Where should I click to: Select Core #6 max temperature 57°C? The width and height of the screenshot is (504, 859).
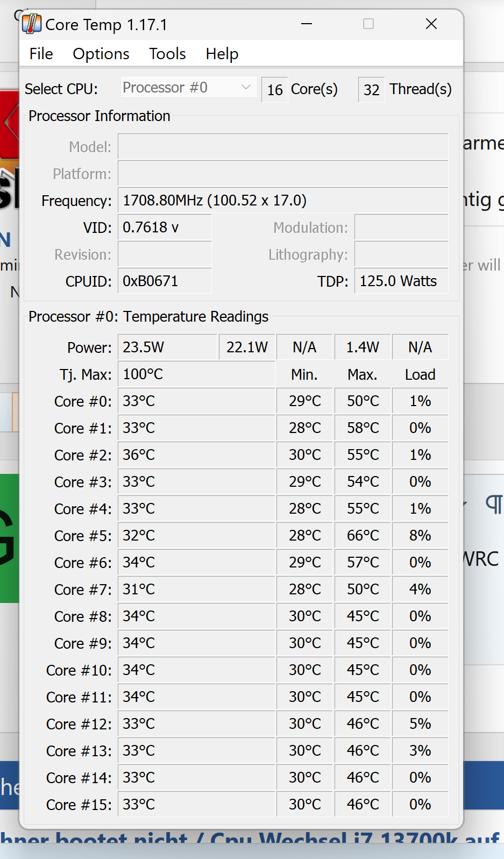pyautogui.click(x=363, y=563)
